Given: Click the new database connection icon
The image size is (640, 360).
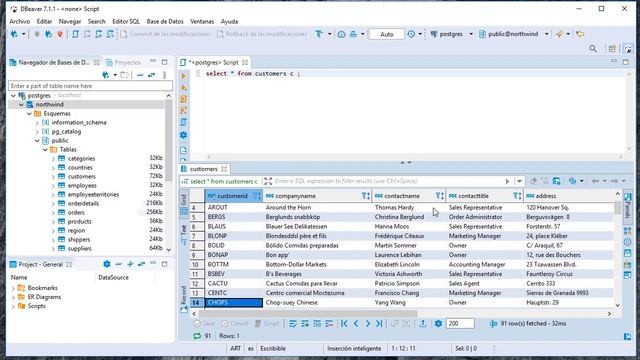Looking at the screenshot, I should (x=14, y=34).
